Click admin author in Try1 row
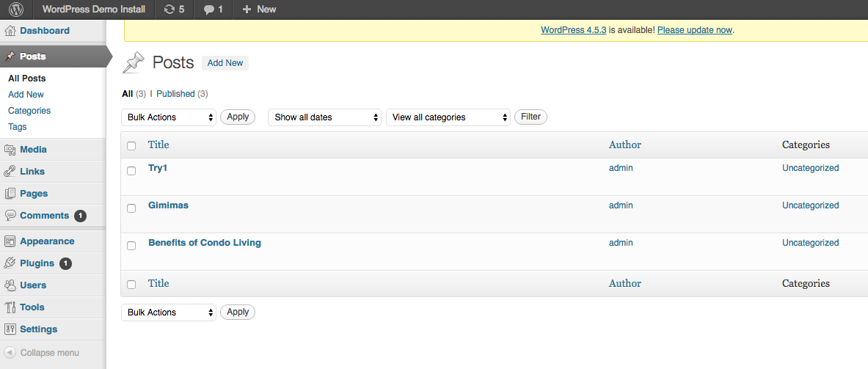The width and height of the screenshot is (868, 369). [x=621, y=168]
